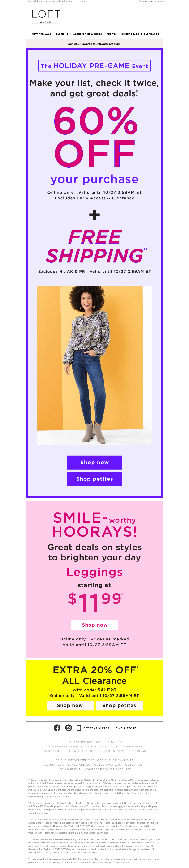Select the Petites navigation item
The height and width of the screenshot is (868, 189).
point(112,34)
